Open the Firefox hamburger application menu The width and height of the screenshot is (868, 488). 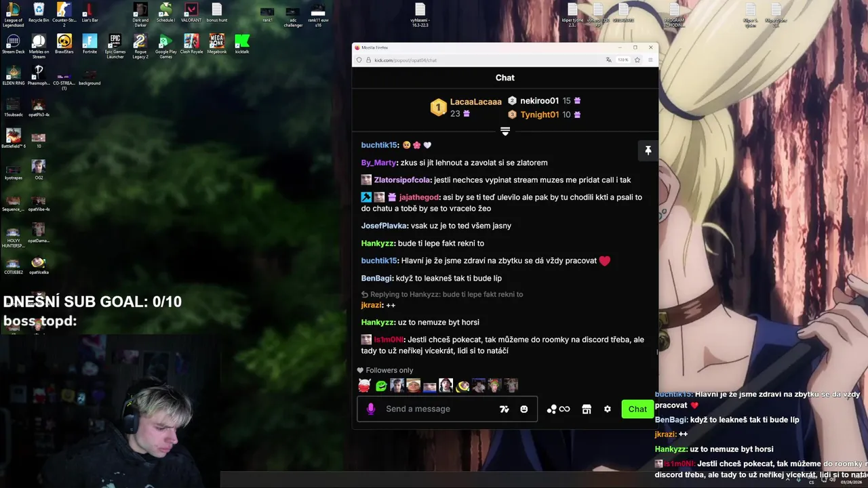coord(650,60)
